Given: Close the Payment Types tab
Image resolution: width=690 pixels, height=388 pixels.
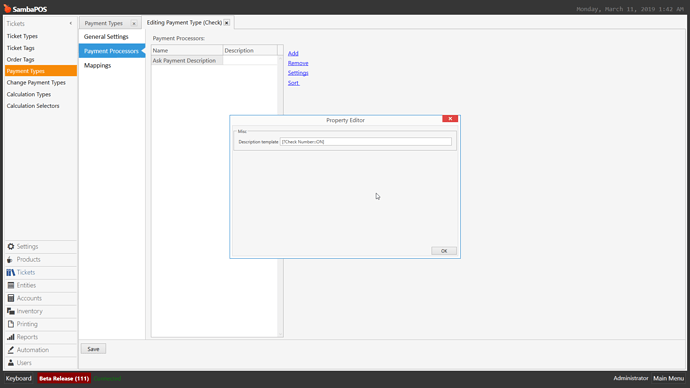Looking at the screenshot, I should [134, 23].
